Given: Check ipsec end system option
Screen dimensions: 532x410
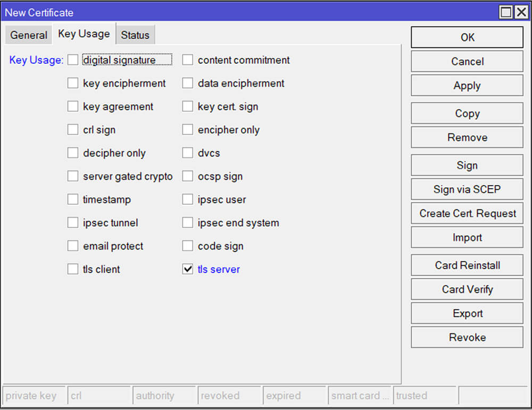Looking at the screenshot, I should coord(188,223).
